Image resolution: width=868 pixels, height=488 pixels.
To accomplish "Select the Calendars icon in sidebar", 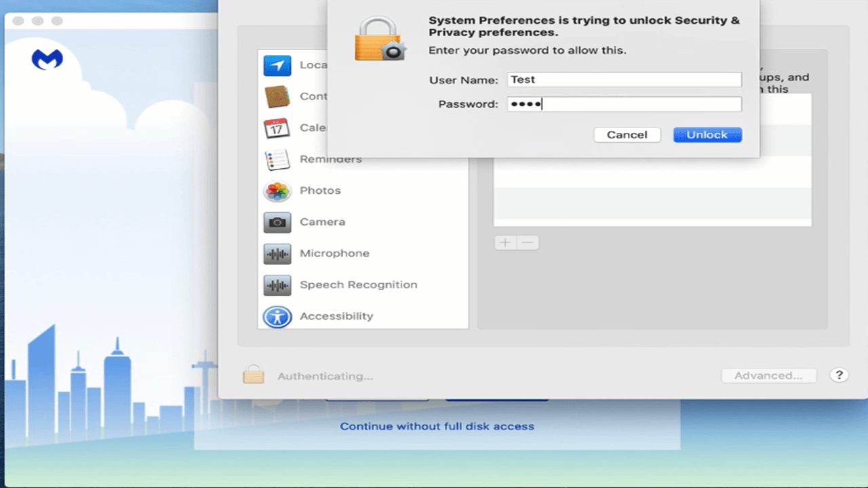I will 277,128.
